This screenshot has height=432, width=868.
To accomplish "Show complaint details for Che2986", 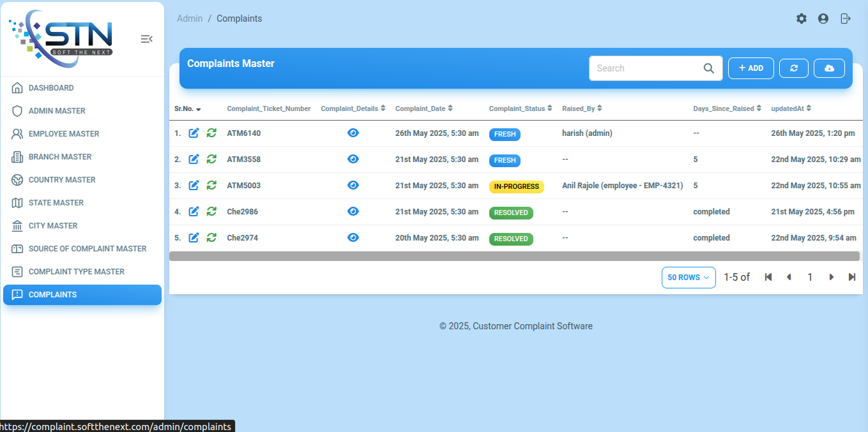I will pyautogui.click(x=353, y=211).
